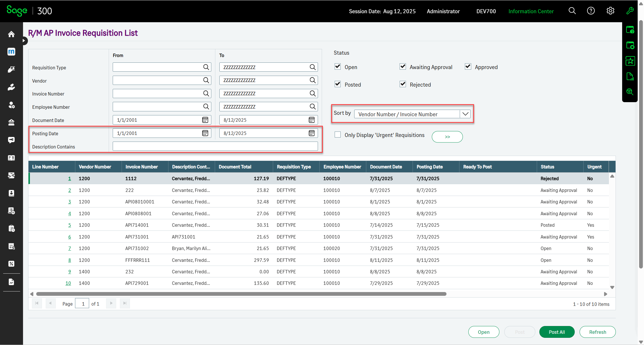This screenshot has width=644, height=345.
Task: Click the Requisition Type To finder magnifier
Action: coord(313,67)
